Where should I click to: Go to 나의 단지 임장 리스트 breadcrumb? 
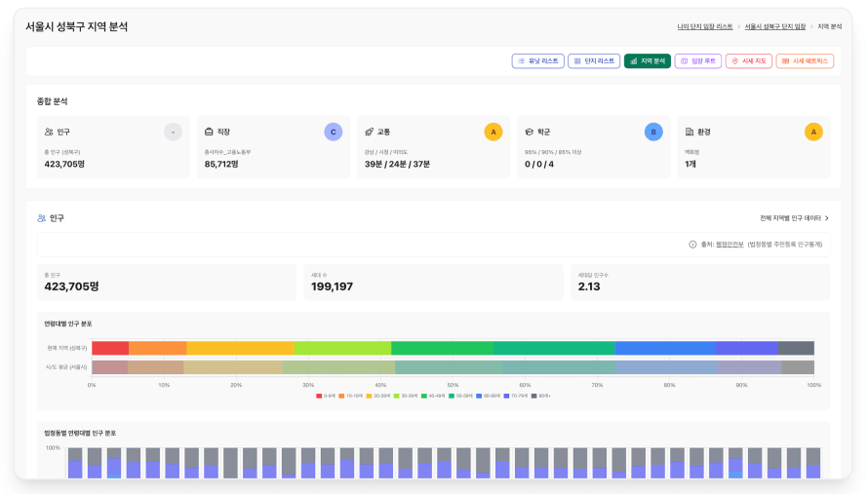[704, 26]
